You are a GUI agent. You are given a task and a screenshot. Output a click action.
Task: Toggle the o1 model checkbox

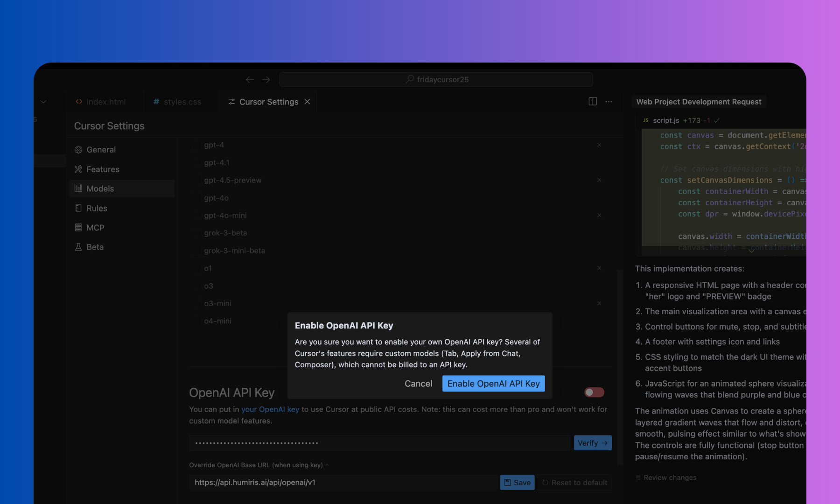coord(196,268)
